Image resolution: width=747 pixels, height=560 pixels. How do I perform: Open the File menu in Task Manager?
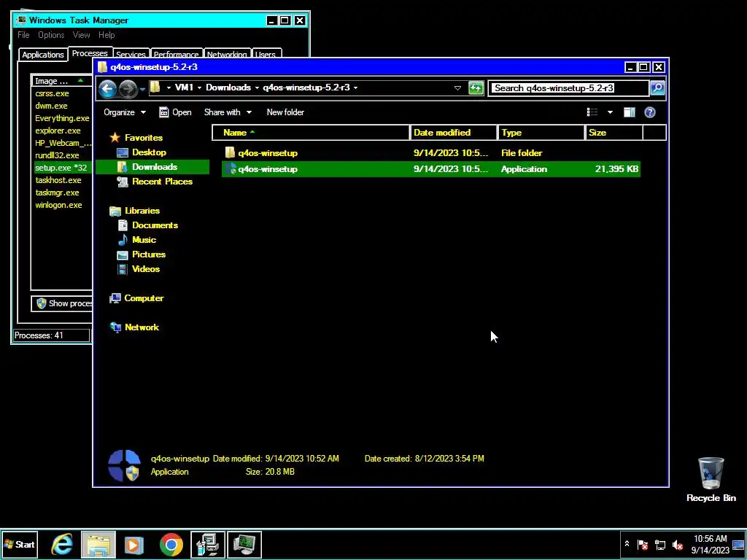pyautogui.click(x=23, y=35)
